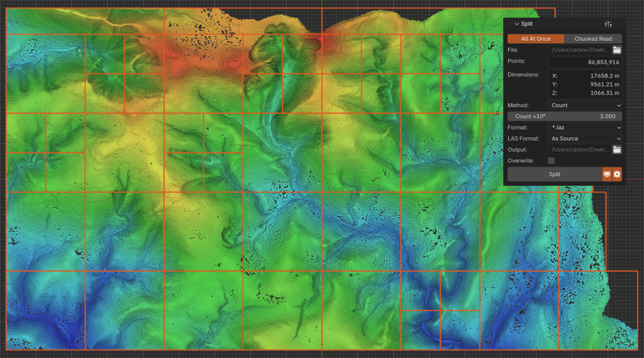Viewport: 644px width, 358px height.
Task: Open the Split panel presets sliders icon
Action: tap(608, 24)
